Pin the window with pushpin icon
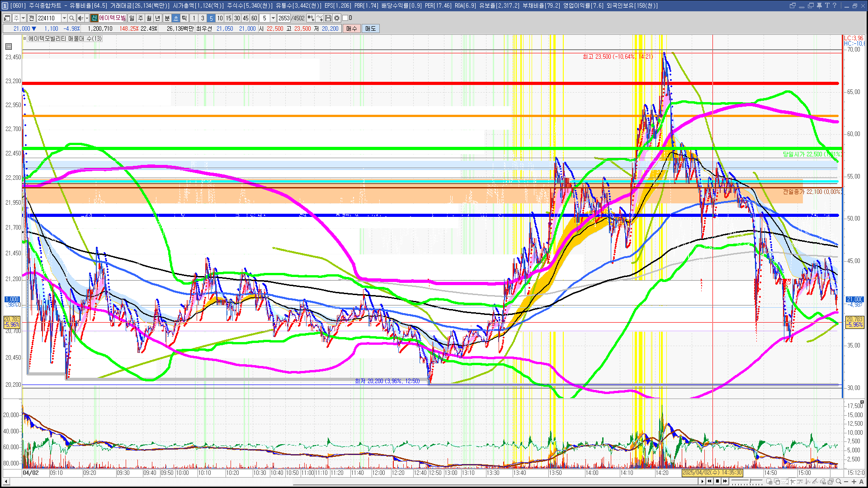 tap(819, 5)
